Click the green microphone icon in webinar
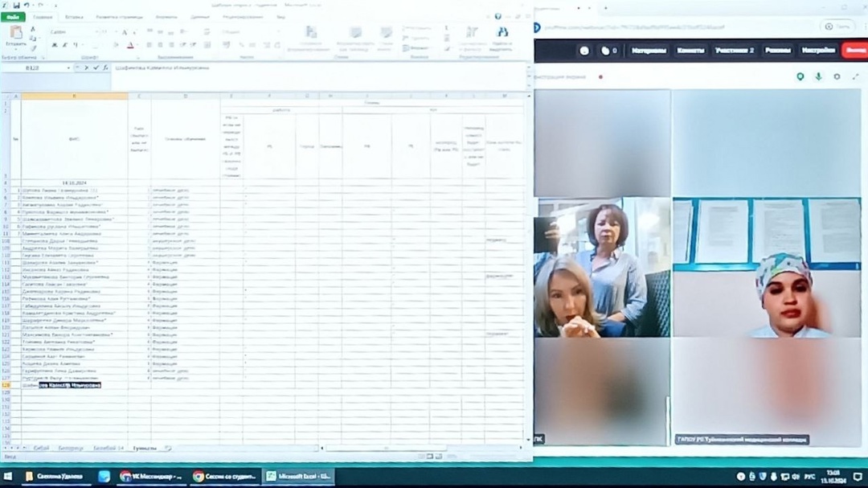Viewport: 868px width, 488px height. pyautogui.click(x=818, y=77)
